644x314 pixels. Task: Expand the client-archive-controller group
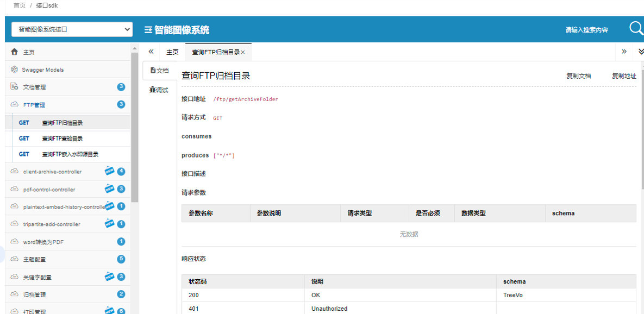tap(52, 172)
